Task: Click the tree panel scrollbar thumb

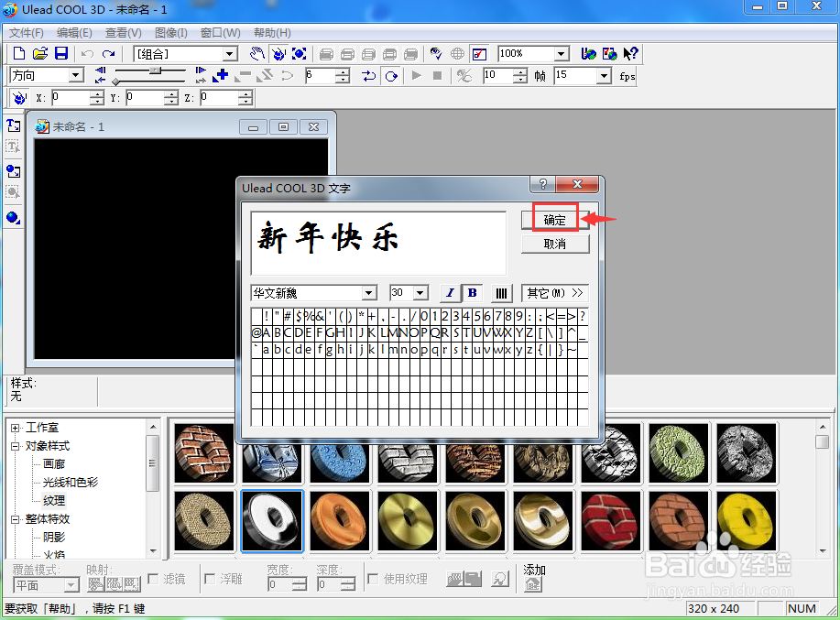Action: coord(153,463)
